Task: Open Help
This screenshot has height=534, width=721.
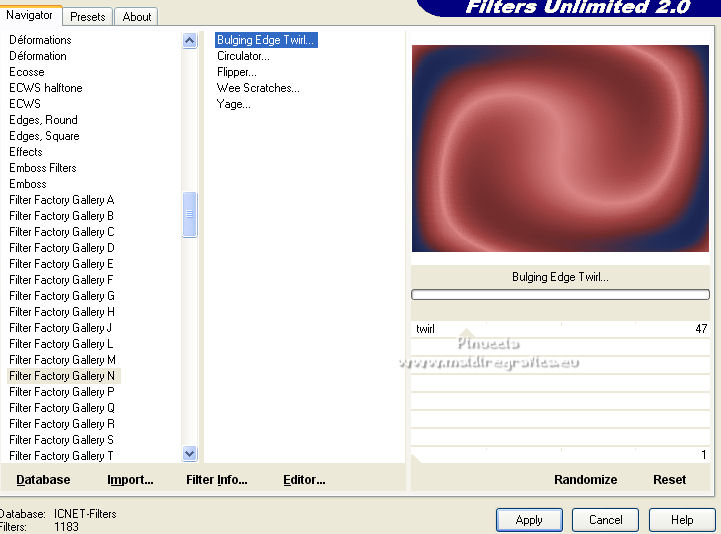Action: pos(682,520)
